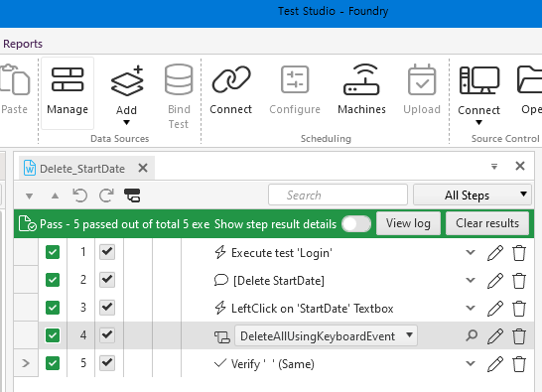The width and height of the screenshot is (542, 392).
Task: Click the step builder icon beside redo
Action: click(132, 196)
